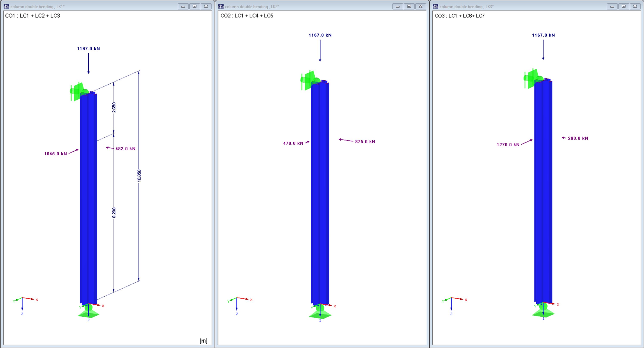Select the 1045.0 kN load label
The image size is (644, 348).
tap(56, 153)
